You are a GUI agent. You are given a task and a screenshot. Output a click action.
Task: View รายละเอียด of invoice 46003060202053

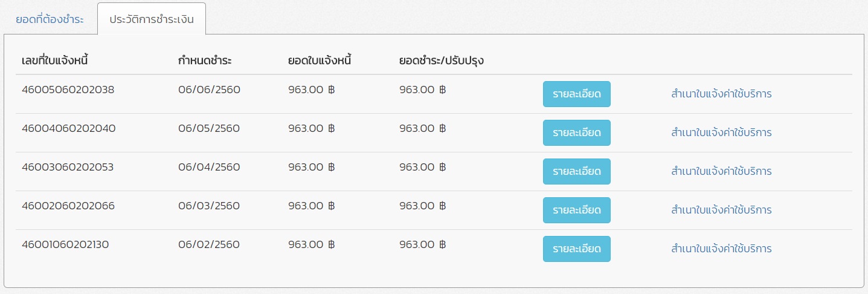pyautogui.click(x=576, y=171)
